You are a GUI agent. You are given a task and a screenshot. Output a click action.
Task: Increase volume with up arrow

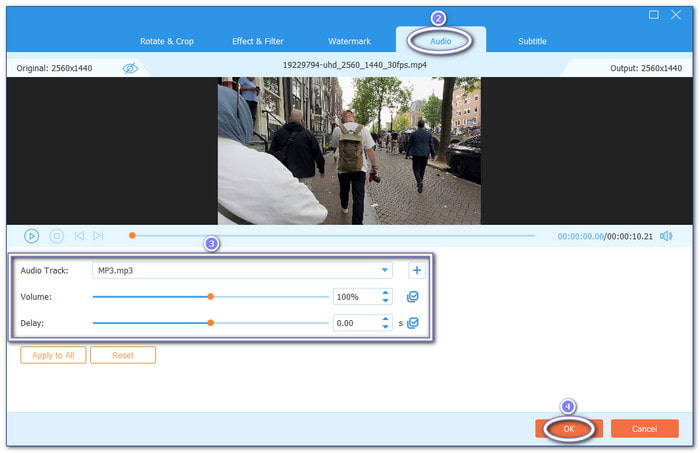(x=385, y=293)
